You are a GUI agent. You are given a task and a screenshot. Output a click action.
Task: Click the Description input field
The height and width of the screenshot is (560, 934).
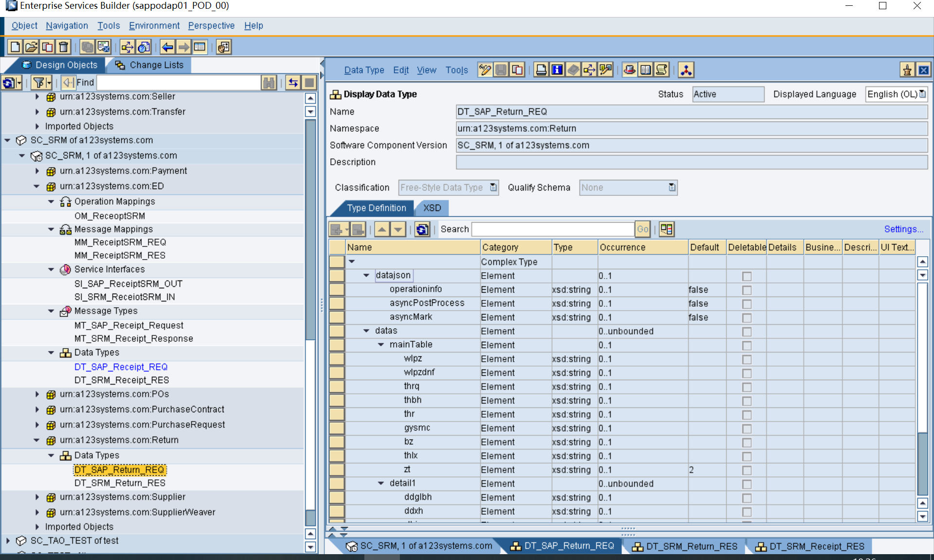click(692, 162)
